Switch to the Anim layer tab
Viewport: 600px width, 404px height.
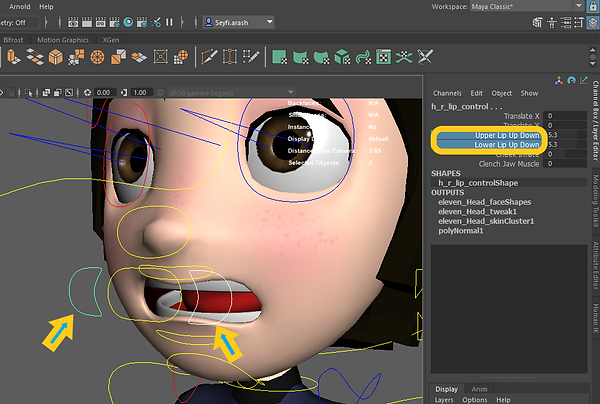[479, 389]
